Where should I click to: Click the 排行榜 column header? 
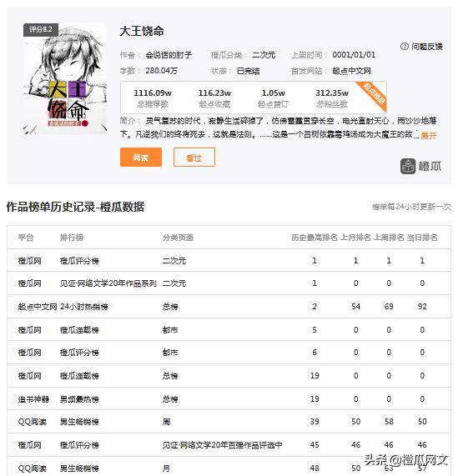(72, 238)
